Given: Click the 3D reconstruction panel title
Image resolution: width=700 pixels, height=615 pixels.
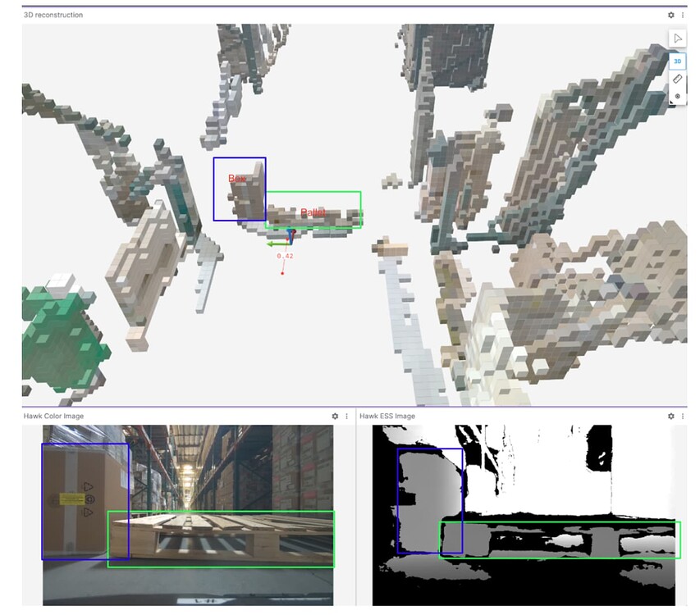Looking at the screenshot, I should 52,15.
